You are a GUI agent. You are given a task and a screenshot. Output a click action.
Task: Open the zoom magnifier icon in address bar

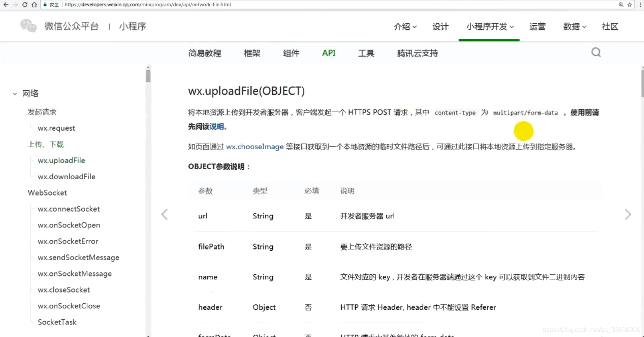pos(621,5)
